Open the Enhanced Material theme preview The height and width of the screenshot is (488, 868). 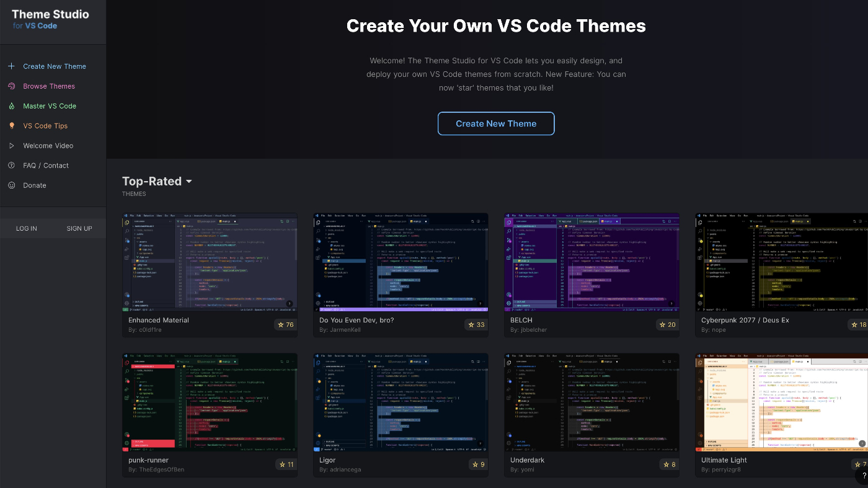(210, 262)
